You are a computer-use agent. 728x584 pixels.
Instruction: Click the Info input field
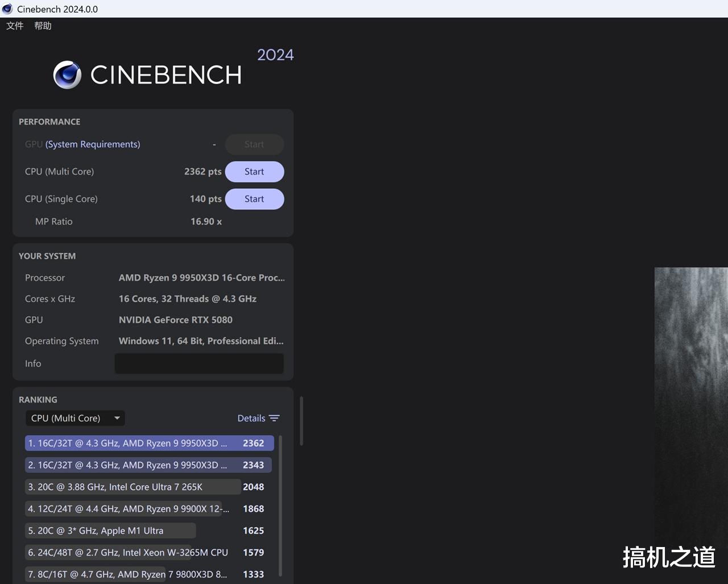click(199, 363)
